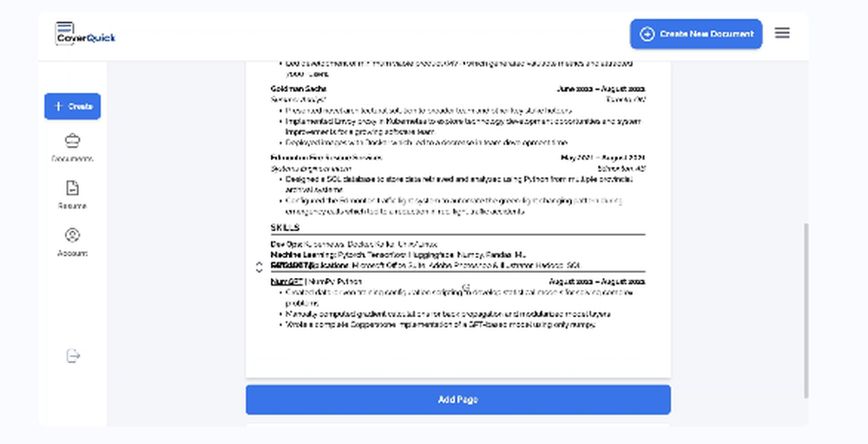Click the plus icon on Create New Document
Screen dimensions: 868x444
click(647, 34)
